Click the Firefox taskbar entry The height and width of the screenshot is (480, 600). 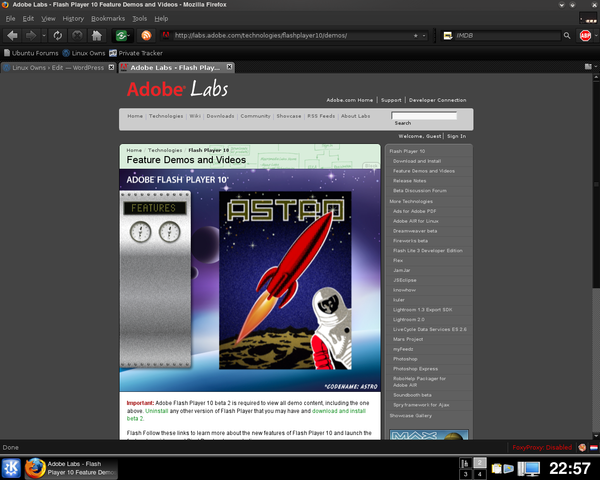click(x=71, y=468)
